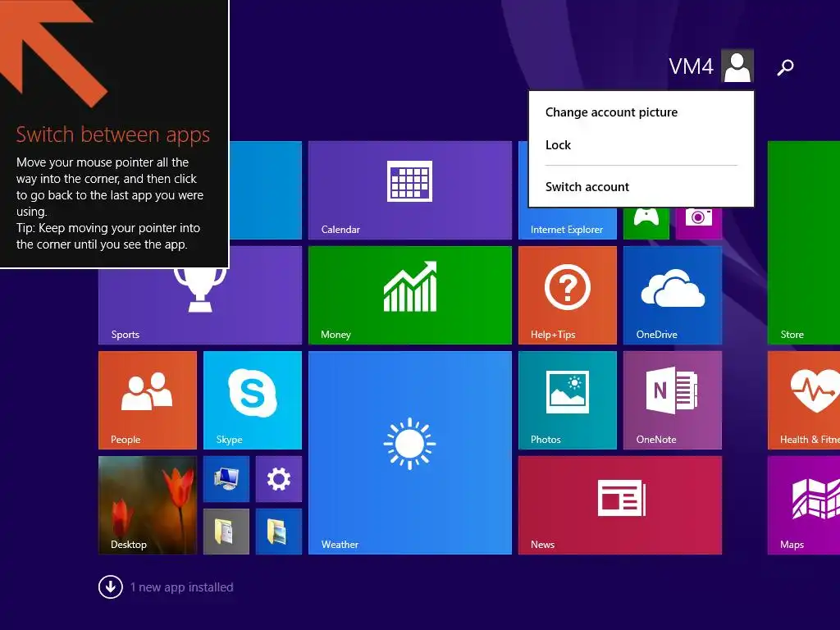The image size is (840, 630).
Task: Show all apps via the down arrow button
Action: pos(111,587)
